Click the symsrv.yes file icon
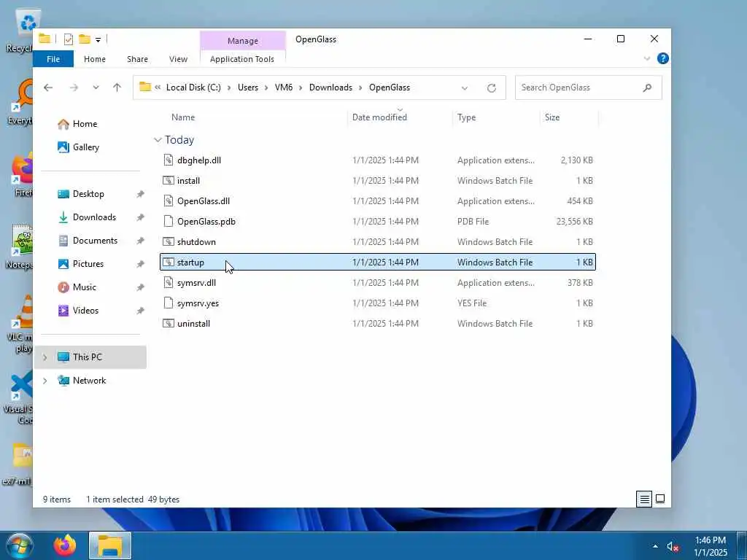Screen dimensions: 747x560 pyautogui.click(x=169, y=303)
